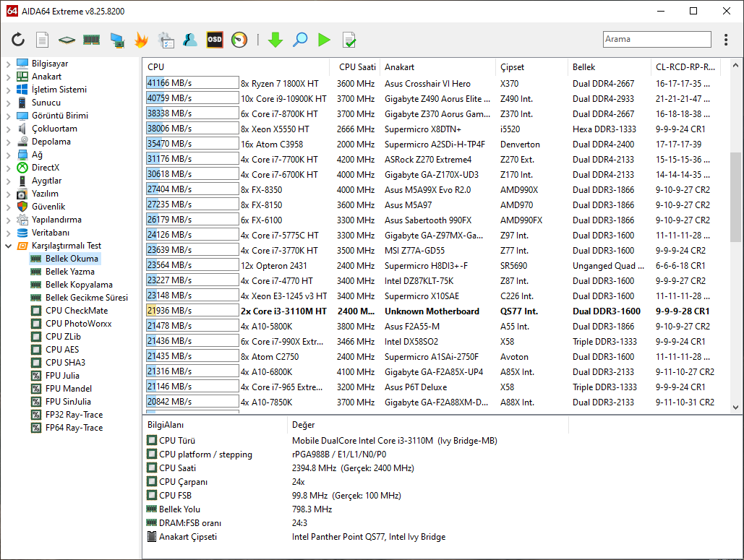The height and width of the screenshot is (560, 744).
Task: Open the three-dot options menu
Action: pos(725,39)
